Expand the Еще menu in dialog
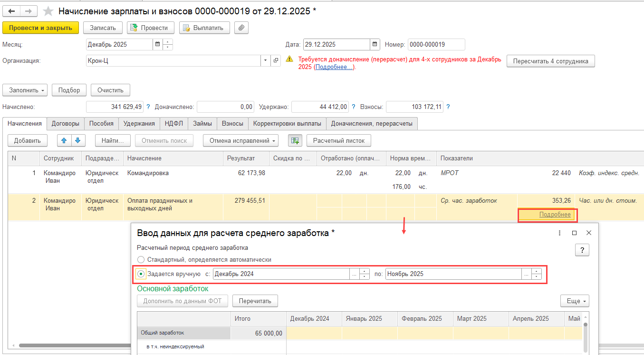The height and width of the screenshot is (355, 644). [x=577, y=301]
